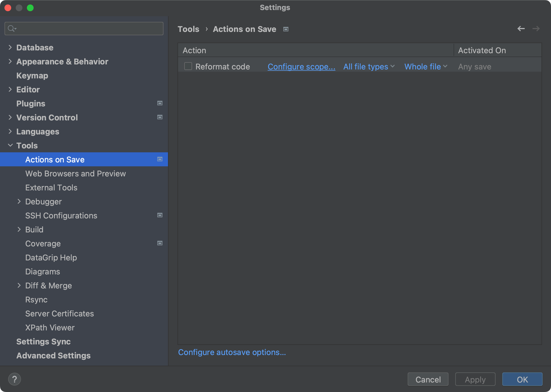Click the forward navigation arrow
551x392 pixels.
click(536, 29)
